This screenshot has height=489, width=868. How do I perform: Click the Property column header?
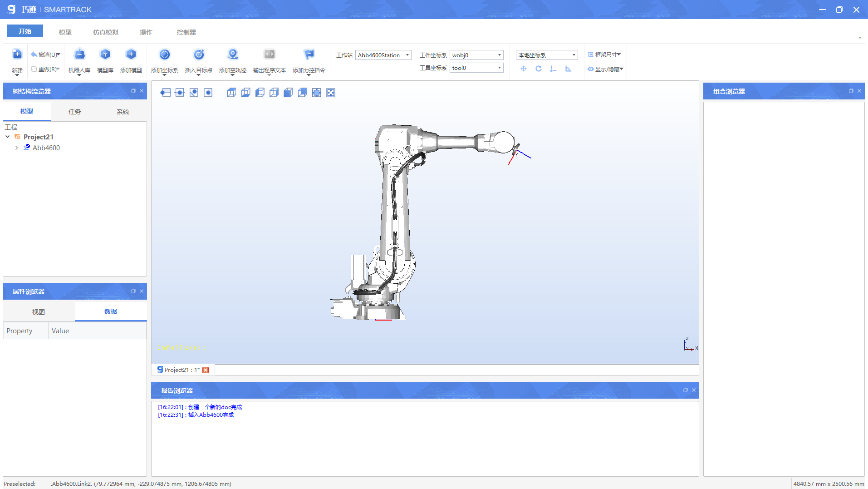pyautogui.click(x=26, y=331)
